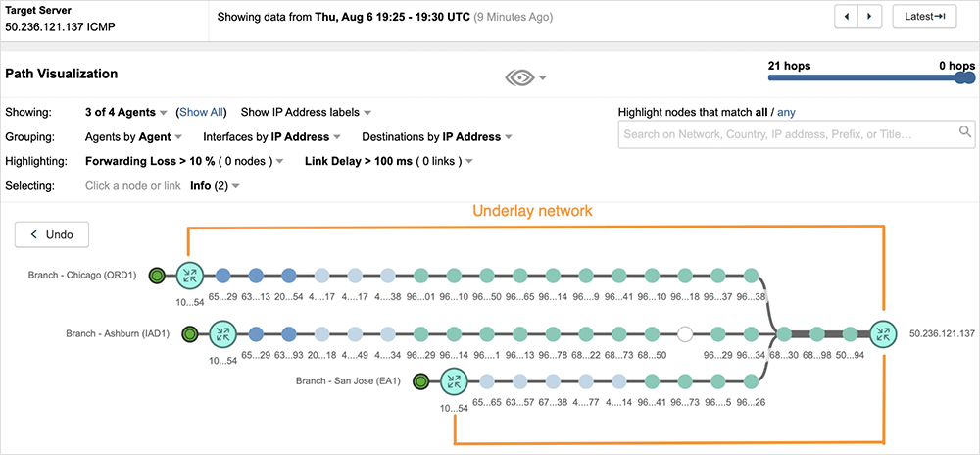Screen dimensions: 980x455
Task: Click the Ashburn branch agent node
Action: click(x=190, y=334)
